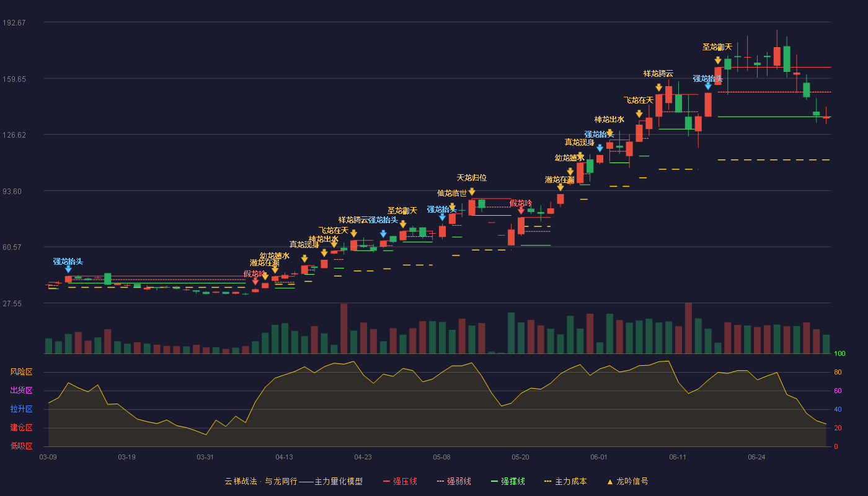
Task: Toggle the 主力成本 legend series
Action: (565, 481)
